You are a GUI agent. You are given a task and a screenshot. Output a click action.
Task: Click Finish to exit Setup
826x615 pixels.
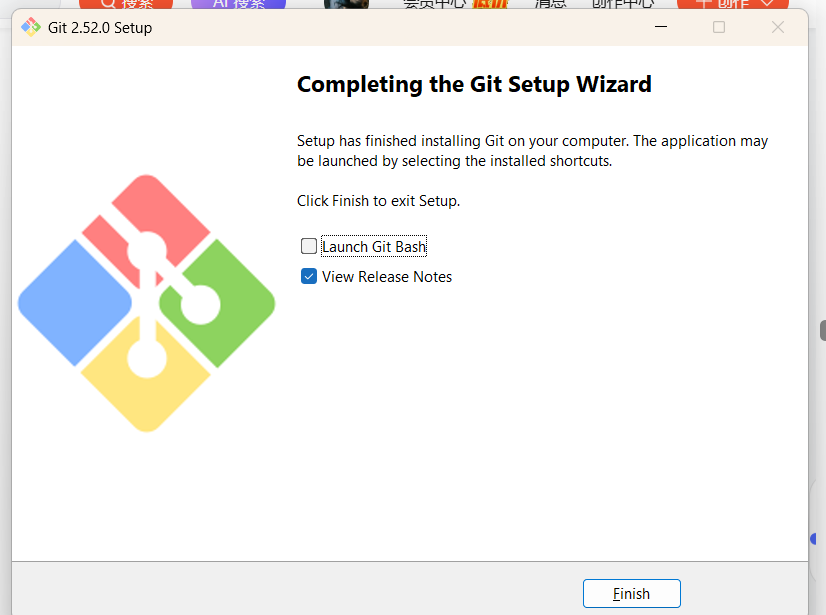pyautogui.click(x=632, y=593)
